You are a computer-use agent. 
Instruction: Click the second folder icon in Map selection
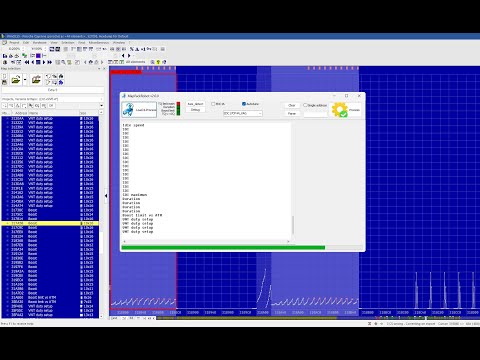tap(36, 79)
